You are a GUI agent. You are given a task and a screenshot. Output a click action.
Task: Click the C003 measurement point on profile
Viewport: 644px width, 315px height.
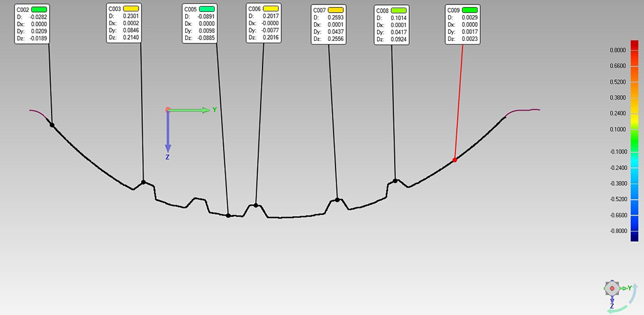[144, 182]
